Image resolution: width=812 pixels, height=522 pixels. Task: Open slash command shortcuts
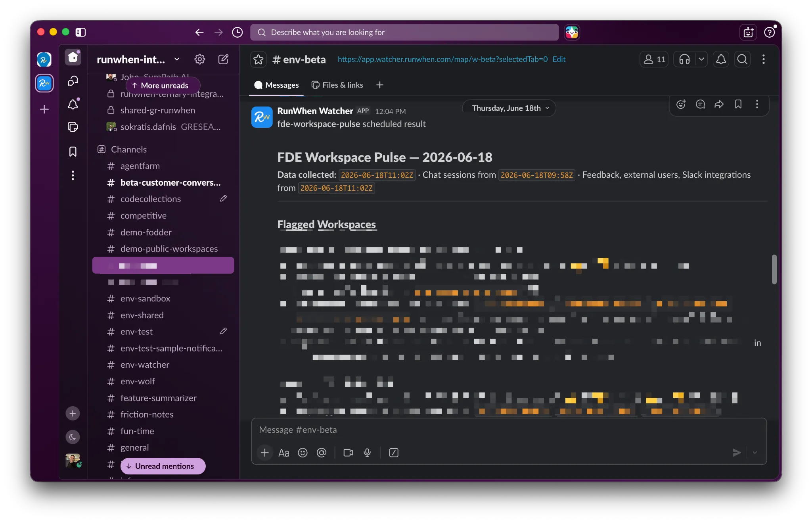(394, 453)
